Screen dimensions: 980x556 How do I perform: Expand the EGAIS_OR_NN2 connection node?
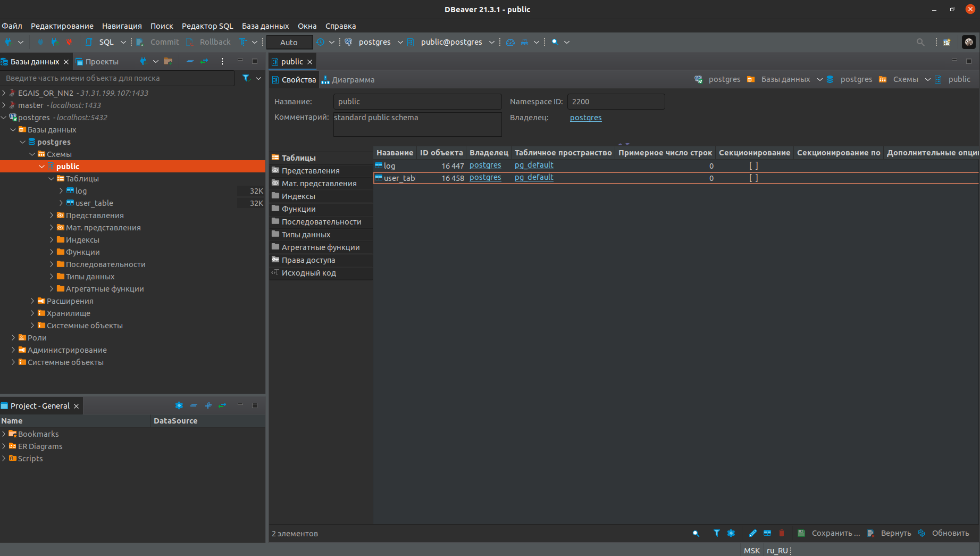click(x=4, y=93)
